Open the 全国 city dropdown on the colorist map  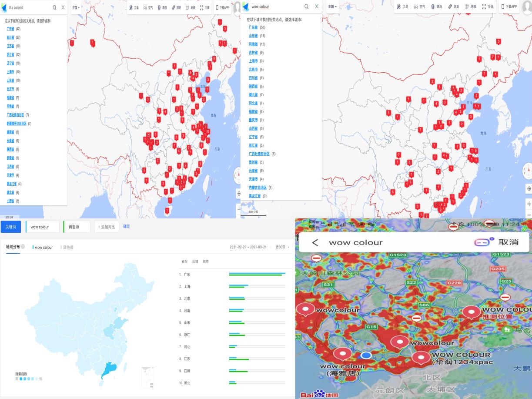pyautogui.click(x=76, y=7)
